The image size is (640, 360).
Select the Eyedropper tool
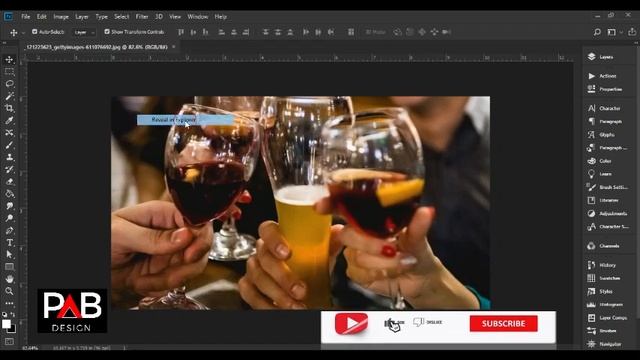coord(9,120)
